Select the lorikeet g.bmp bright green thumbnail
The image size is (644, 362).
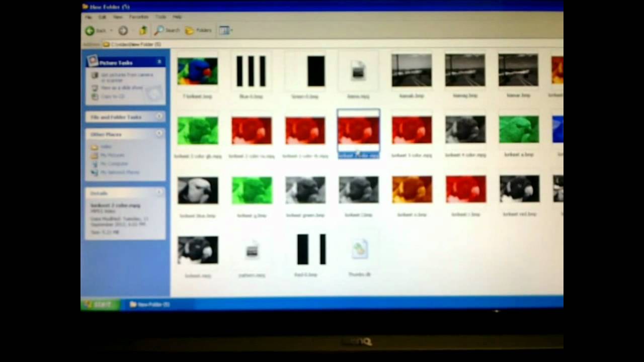[252, 190]
